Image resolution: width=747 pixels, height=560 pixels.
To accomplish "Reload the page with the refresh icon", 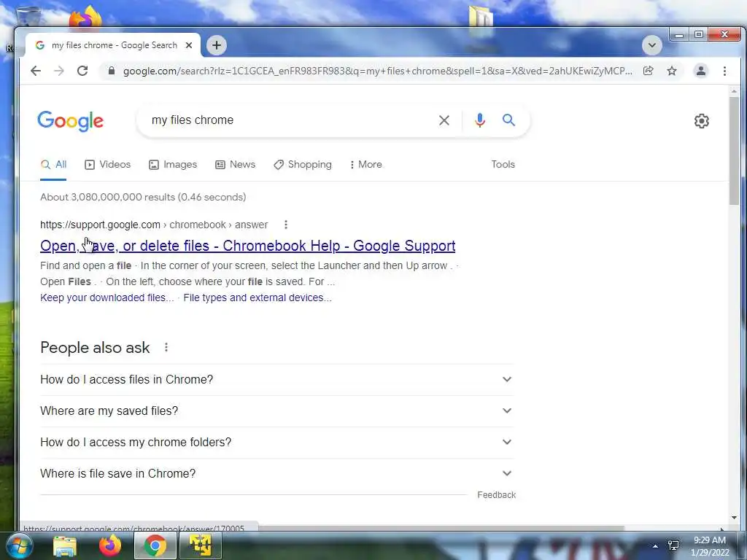I will click(x=82, y=71).
